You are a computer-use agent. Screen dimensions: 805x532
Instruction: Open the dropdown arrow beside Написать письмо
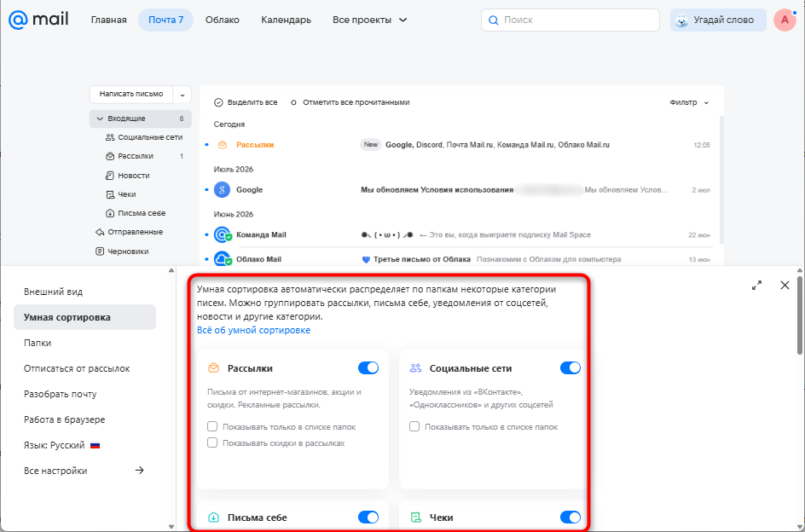pos(182,95)
